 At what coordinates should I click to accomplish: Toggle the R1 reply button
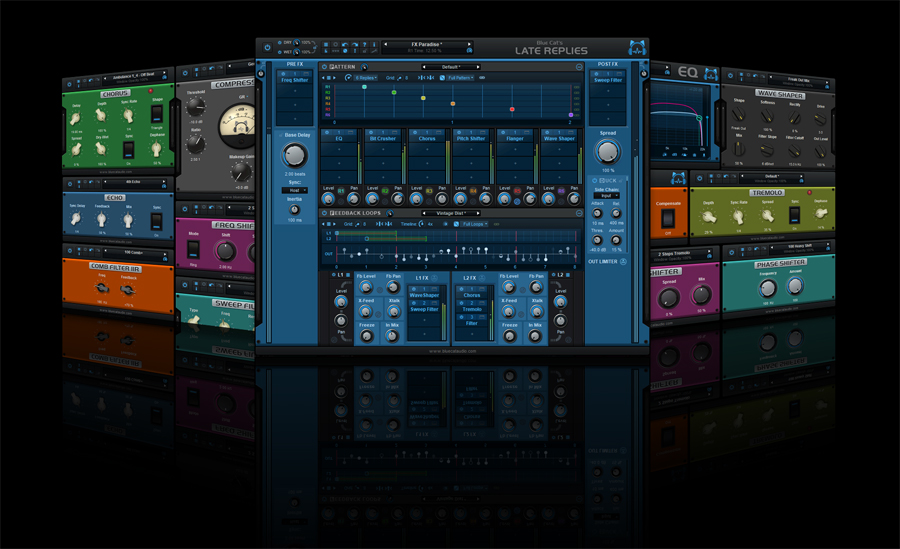click(x=341, y=191)
